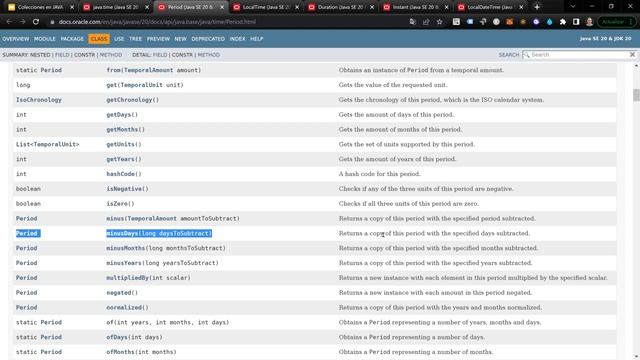Switch to the Instant (Java SE 20) tab
Image resolution: width=640 pixels, height=360 pixels.
pyautogui.click(x=416, y=7)
